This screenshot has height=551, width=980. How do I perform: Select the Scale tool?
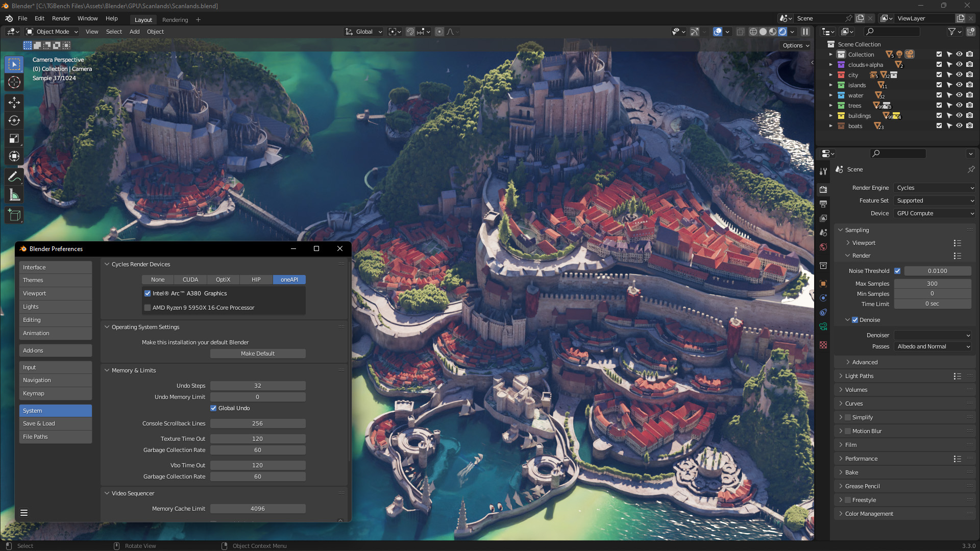coord(14,138)
